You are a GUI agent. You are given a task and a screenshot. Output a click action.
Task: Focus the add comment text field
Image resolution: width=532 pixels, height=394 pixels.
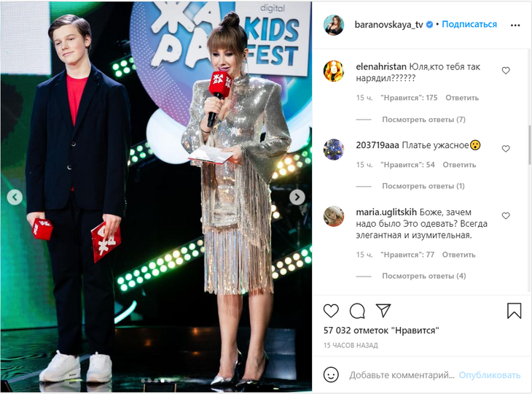click(402, 375)
